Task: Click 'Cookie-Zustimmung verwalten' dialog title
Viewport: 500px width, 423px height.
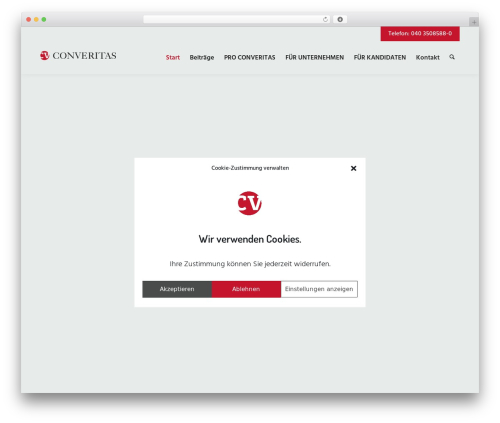Action: click(250, 168)
